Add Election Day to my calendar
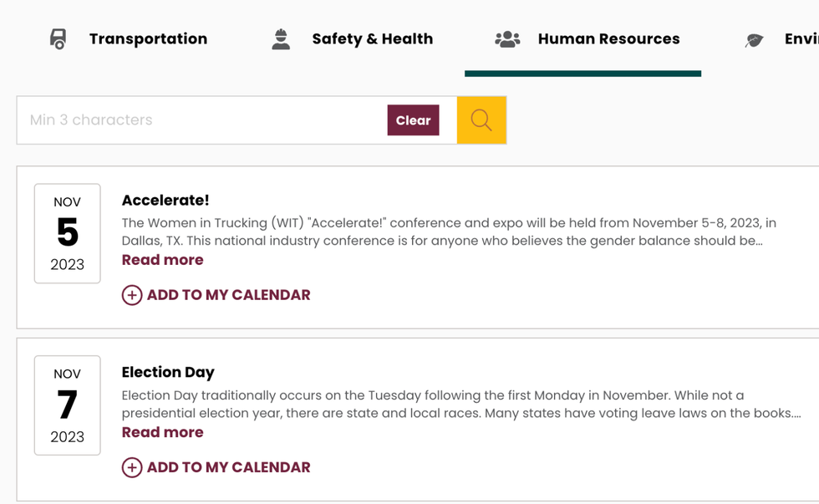This screenshot has width=819, height=504. click(x=216, y=467)
